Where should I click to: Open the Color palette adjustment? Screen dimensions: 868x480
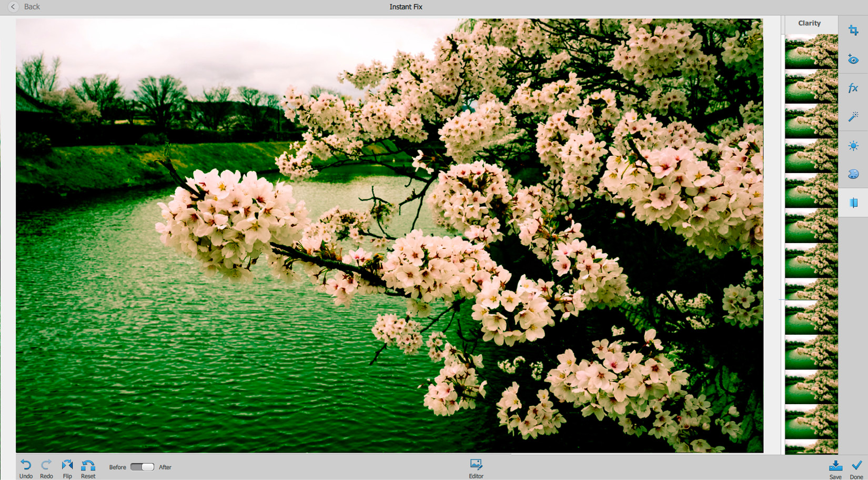point(853,174)
